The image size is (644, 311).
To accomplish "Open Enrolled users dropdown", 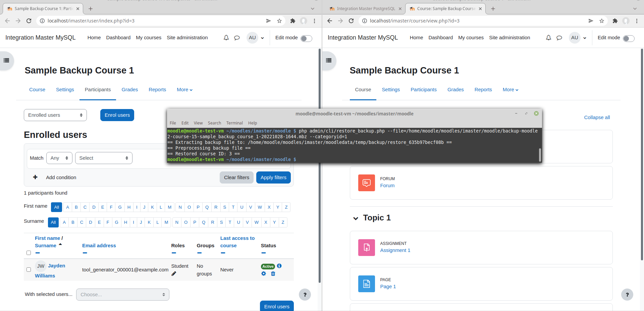I will coord(55,115).
